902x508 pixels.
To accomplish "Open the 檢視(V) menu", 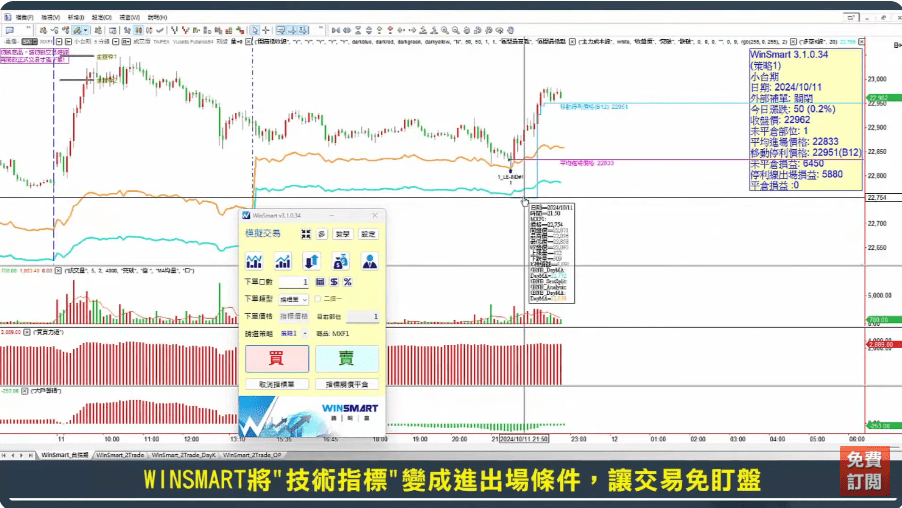I will tap(51, 17).
